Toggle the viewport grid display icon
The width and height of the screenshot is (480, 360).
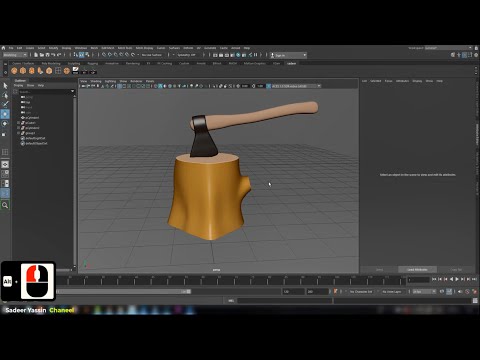click(119, 86)
